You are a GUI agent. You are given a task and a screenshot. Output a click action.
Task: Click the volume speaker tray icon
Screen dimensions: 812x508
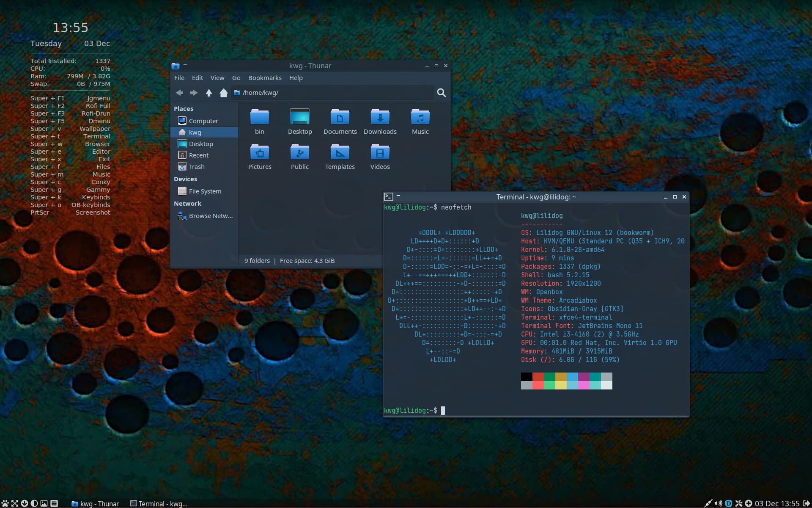pos(718,503)
